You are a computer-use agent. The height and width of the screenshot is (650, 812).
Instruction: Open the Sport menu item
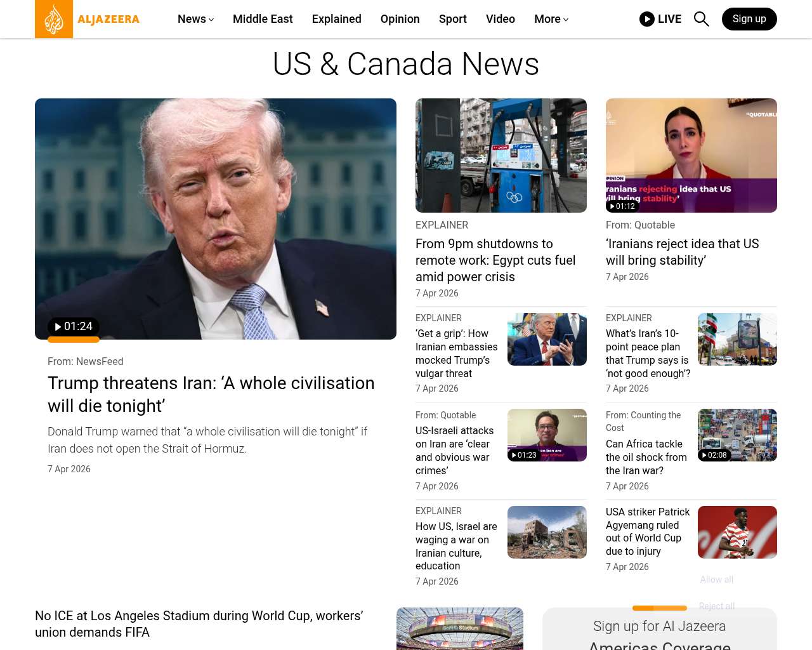pyautogui.click(x=452, y=19)
